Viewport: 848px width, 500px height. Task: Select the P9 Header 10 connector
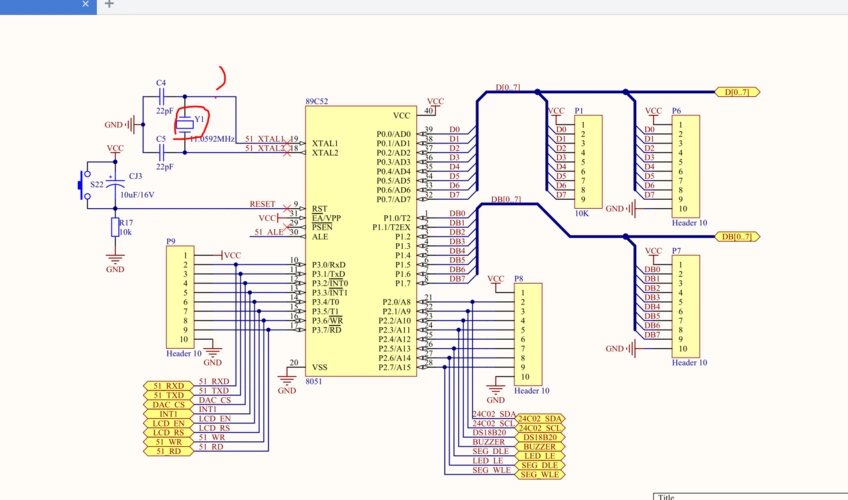coord(180,297)
